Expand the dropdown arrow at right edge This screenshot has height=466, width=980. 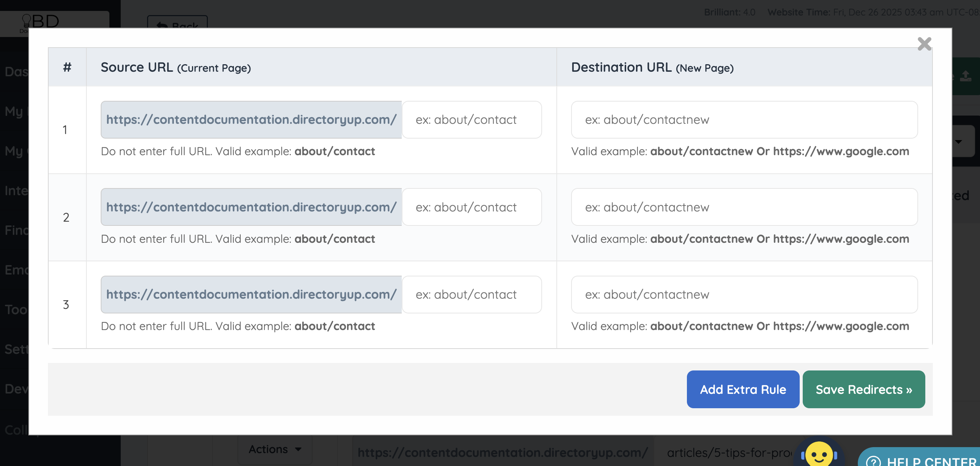(958, 142)
